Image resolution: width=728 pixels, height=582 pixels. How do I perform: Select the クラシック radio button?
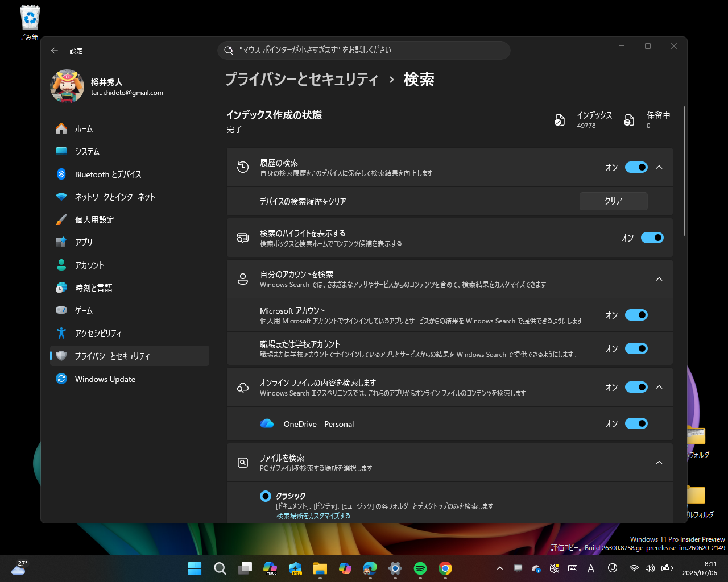[266, 496]
